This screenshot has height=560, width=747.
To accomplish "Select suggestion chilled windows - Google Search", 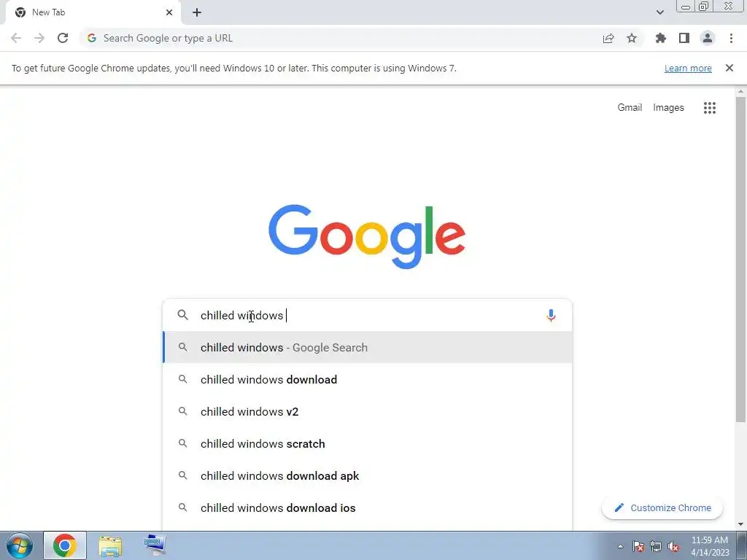I will (368, 348).
